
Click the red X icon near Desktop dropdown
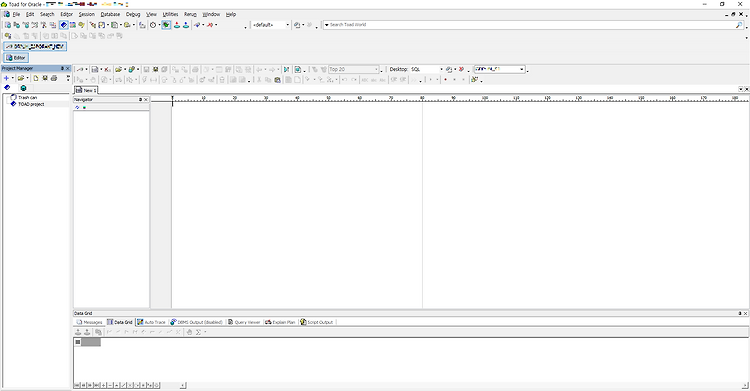(461, 69)
